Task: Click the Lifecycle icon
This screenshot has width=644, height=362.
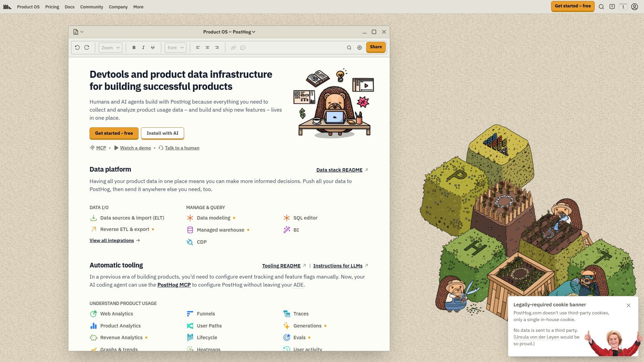Action: pyautogui.click(x=190, y=338)
